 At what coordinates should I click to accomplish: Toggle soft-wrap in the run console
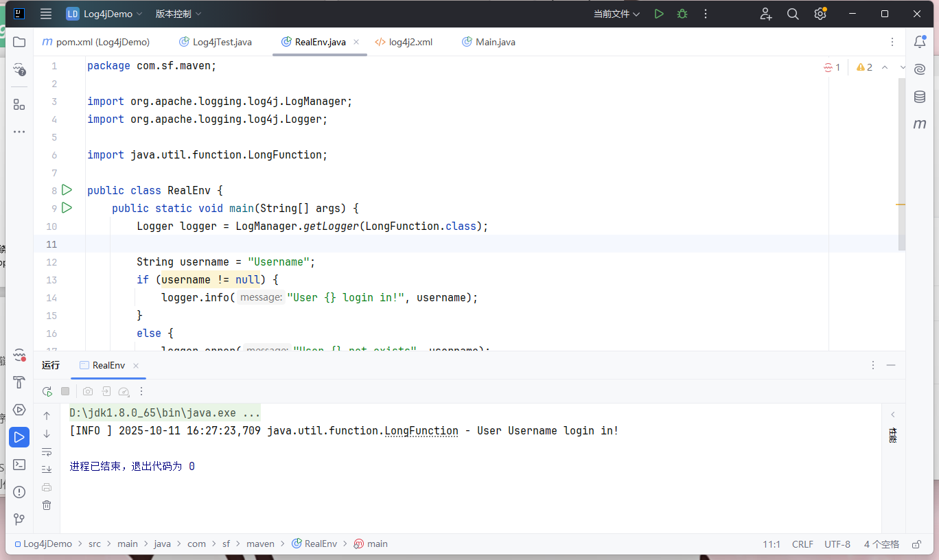pos(47,452)
